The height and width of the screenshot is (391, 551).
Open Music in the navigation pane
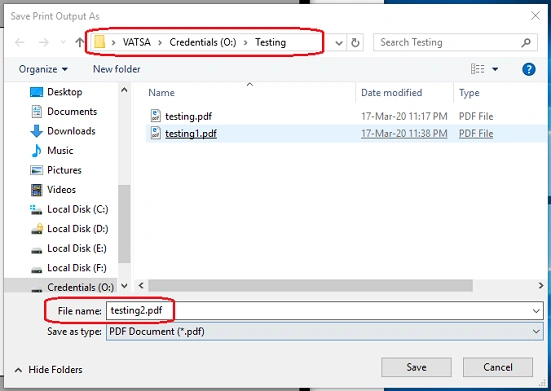[x=52, y=150]
